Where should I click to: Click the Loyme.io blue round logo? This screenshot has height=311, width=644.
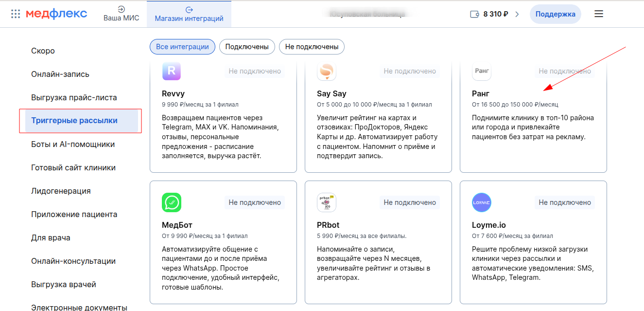[482, 202]
